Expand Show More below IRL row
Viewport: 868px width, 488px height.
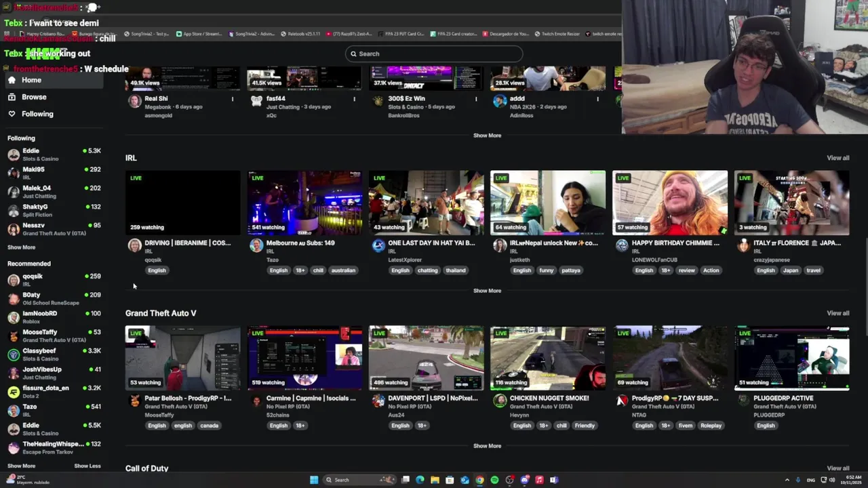click(487, 291)
